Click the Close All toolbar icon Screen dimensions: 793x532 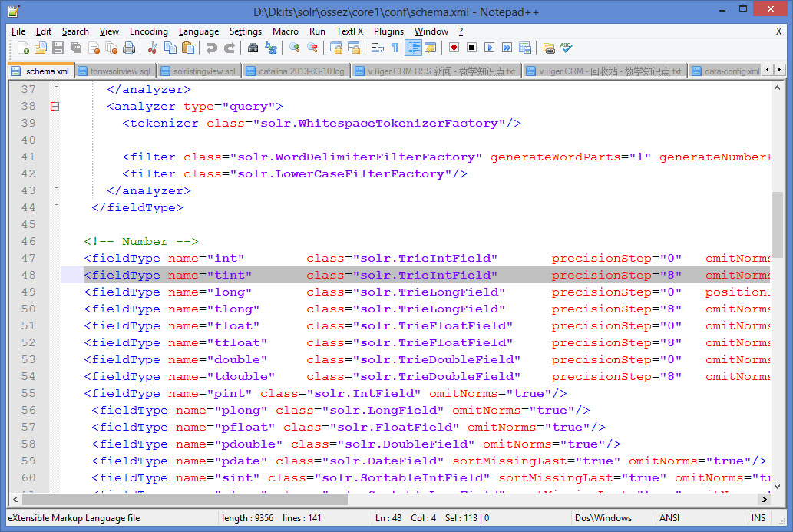pos(111,48)
